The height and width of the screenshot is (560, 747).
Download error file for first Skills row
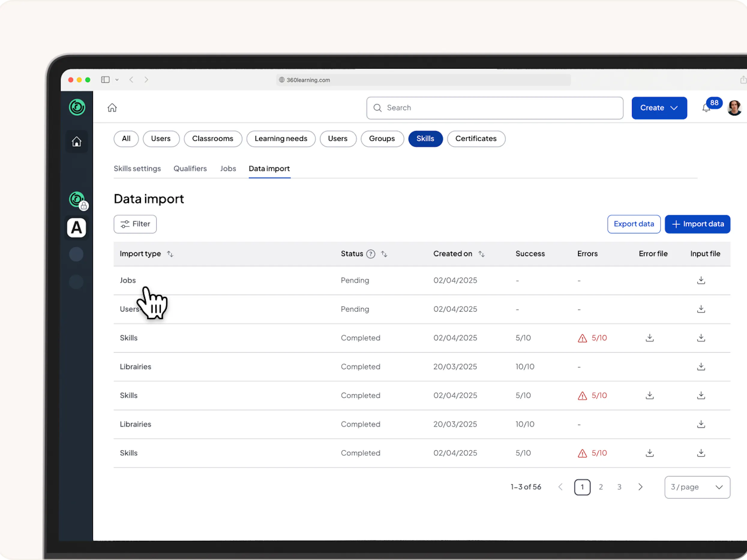click(650, 338)
